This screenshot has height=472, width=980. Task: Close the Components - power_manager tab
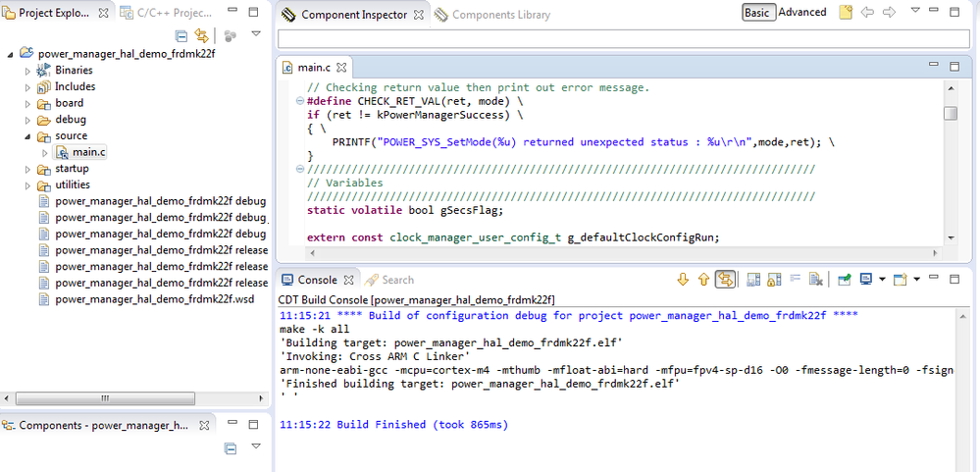pos(204,425)
